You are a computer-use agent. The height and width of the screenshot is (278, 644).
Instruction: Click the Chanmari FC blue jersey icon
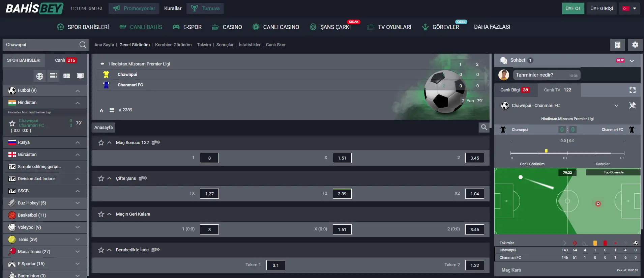pos(106,85)
